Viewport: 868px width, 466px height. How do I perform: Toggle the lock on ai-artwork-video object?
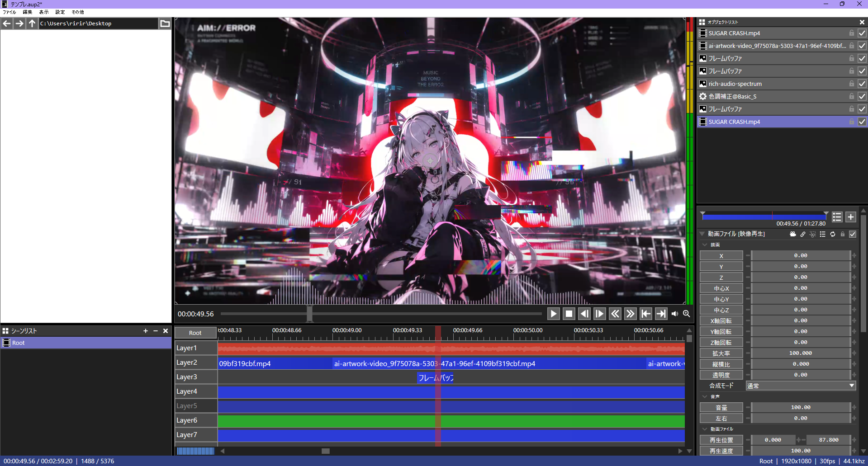[852, 46]
